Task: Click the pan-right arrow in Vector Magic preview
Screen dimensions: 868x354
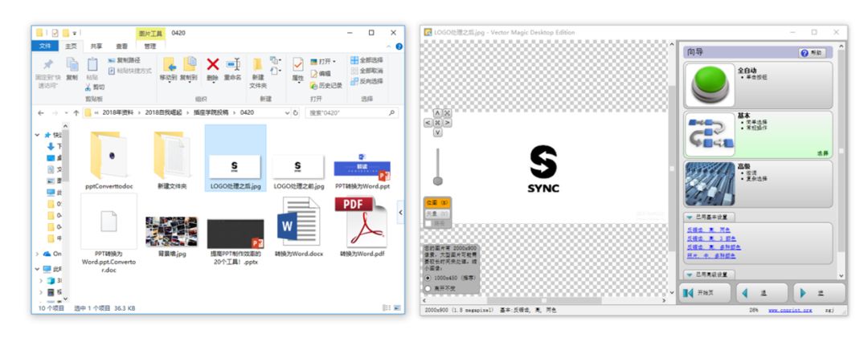Action: 448,123
